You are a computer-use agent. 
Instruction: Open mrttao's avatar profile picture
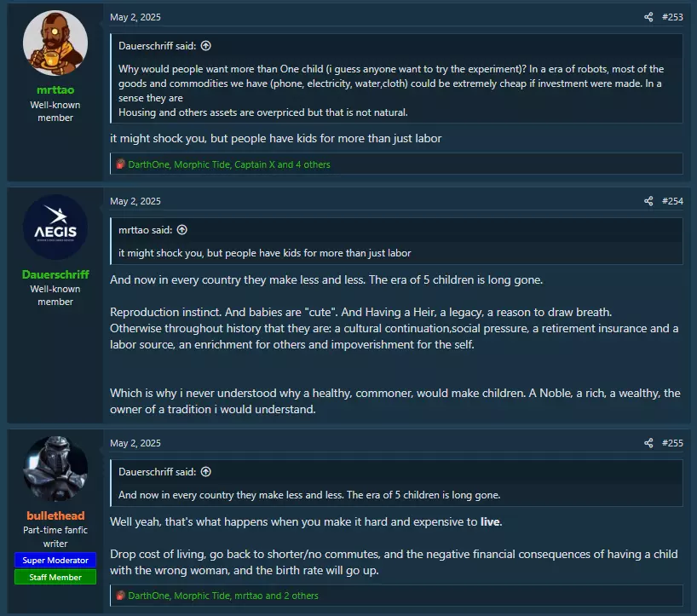(55, 43)
